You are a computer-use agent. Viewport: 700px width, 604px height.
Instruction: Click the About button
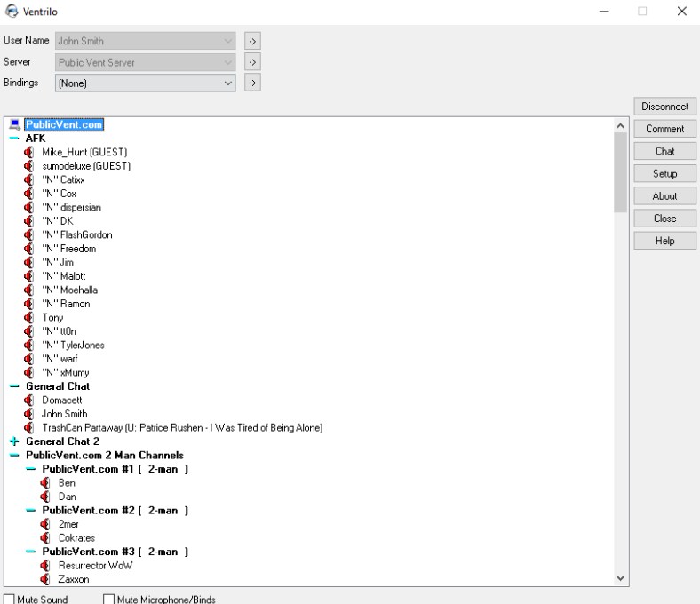click(x=664, y=196)
